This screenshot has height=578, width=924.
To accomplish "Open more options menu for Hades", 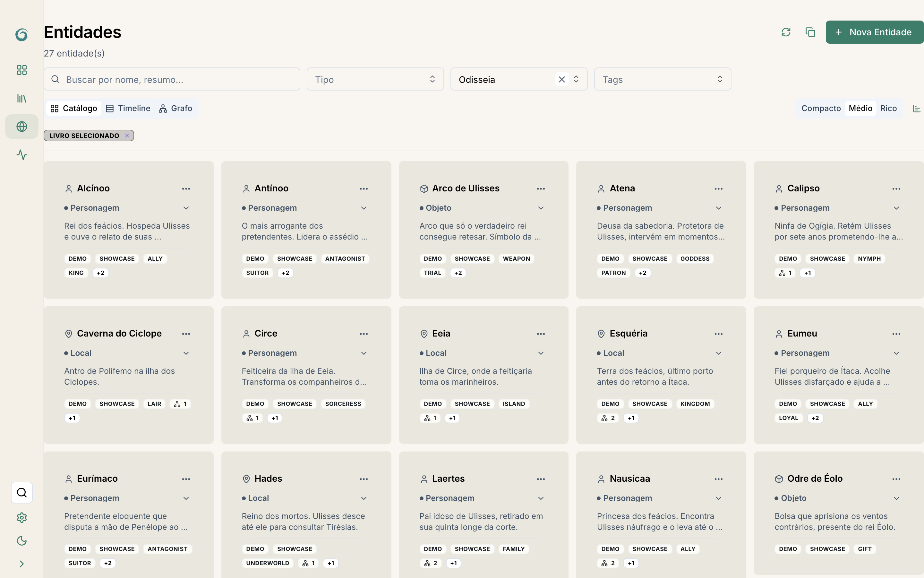I will [x=364, y=479].
